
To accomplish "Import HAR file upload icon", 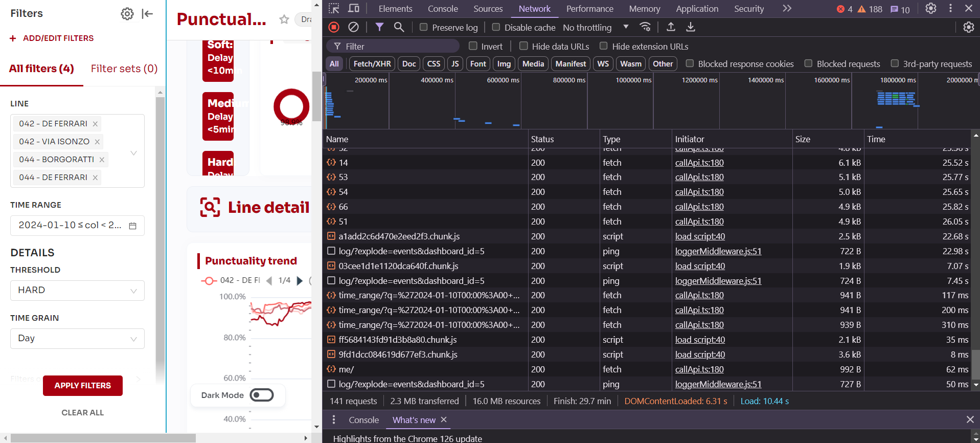I will tap(671, 27).
